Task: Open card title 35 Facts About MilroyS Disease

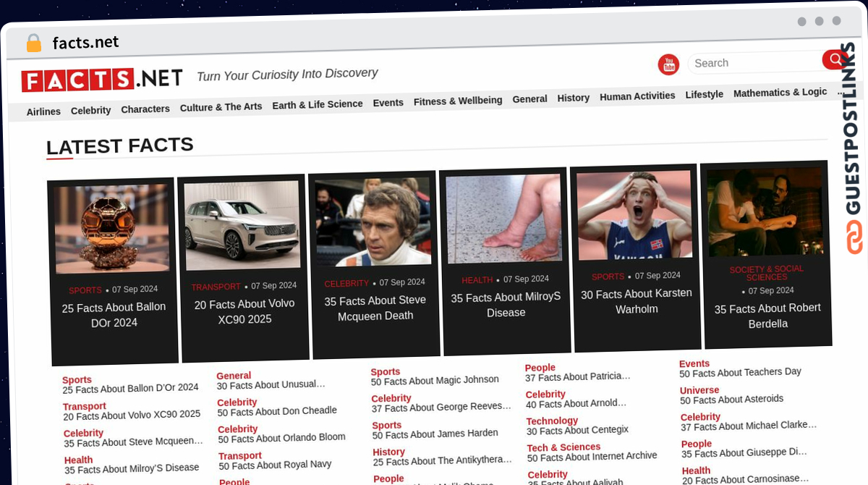Action: click(506, 305)
